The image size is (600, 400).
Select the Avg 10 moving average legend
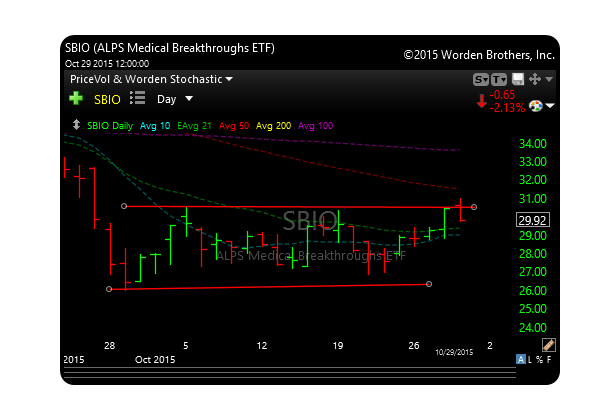[155, 126]
